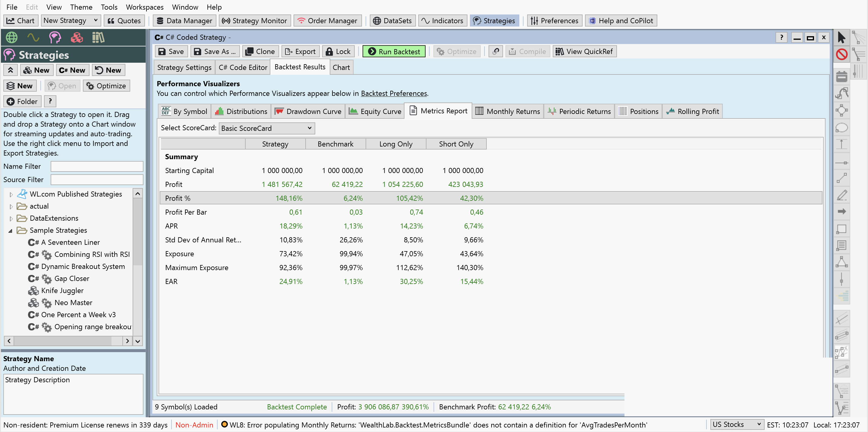
Task: Open the indicators wave icon in left panel
Action: point(33,37)
